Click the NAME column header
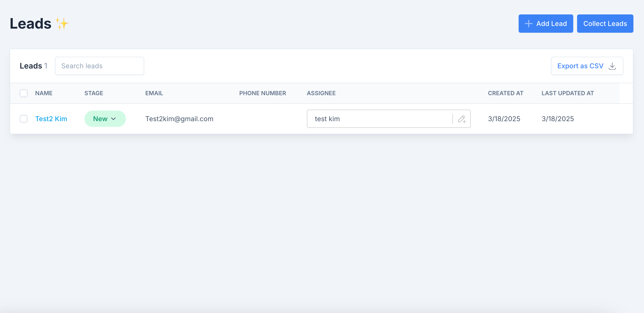644x313 pixels. coord(44,93)
